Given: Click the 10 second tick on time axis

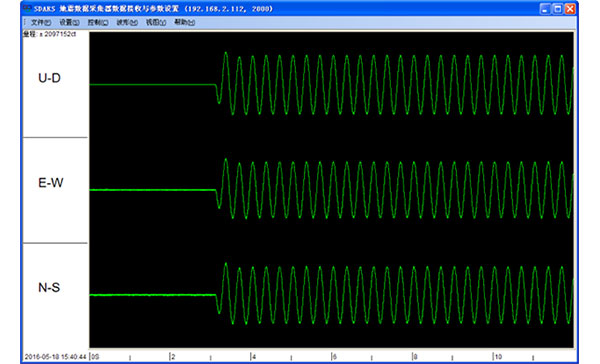Looking at the screenshot, I should [x=497, y=357].
